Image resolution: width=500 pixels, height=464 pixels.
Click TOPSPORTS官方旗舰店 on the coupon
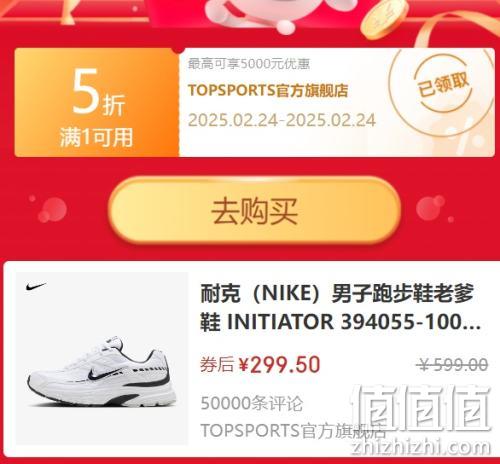(x=268, y=90)
